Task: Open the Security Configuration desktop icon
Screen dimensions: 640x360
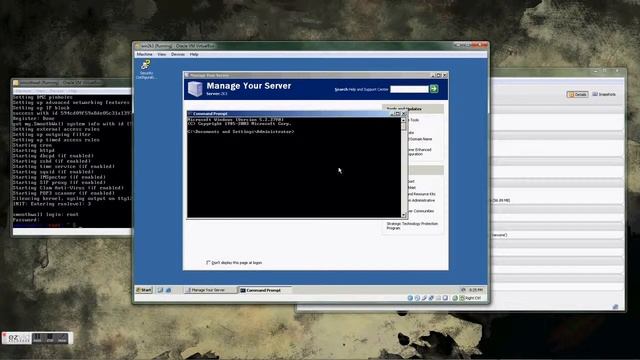Action: point(146,69)
